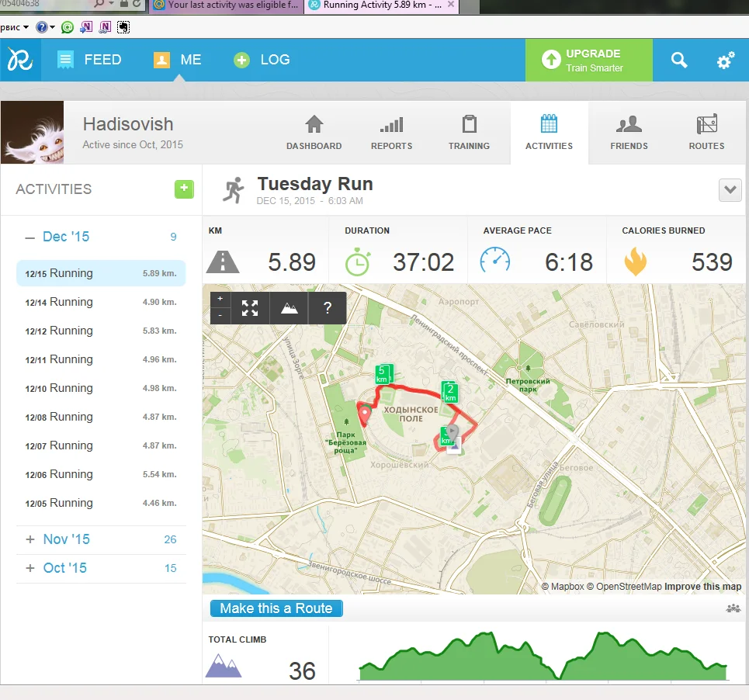Click the Mapbox attribution link
This screenshot has width=749, height=700.
click(x=563, y=587)
